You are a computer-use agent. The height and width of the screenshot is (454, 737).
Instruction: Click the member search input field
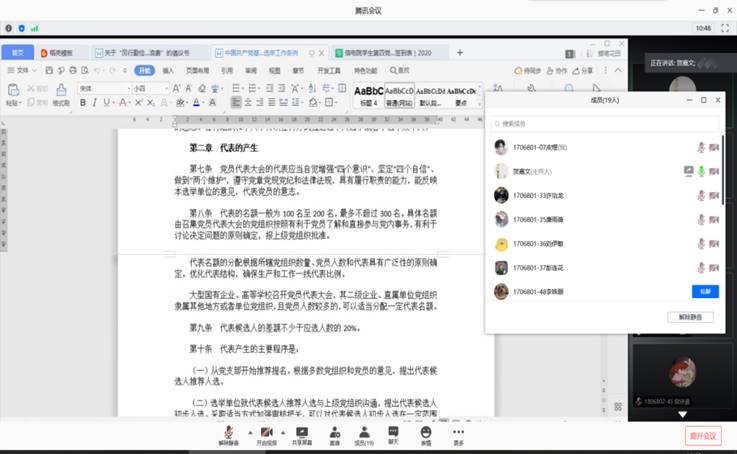[600, 123]
